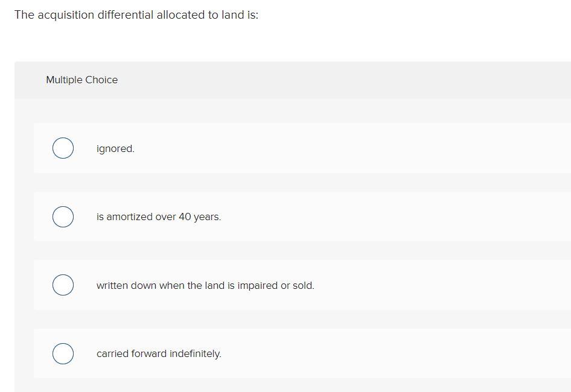This screenshot has height=392, width=571.
Task: Click the word "amortized" in the second option
Action: [x=127, y=217]
